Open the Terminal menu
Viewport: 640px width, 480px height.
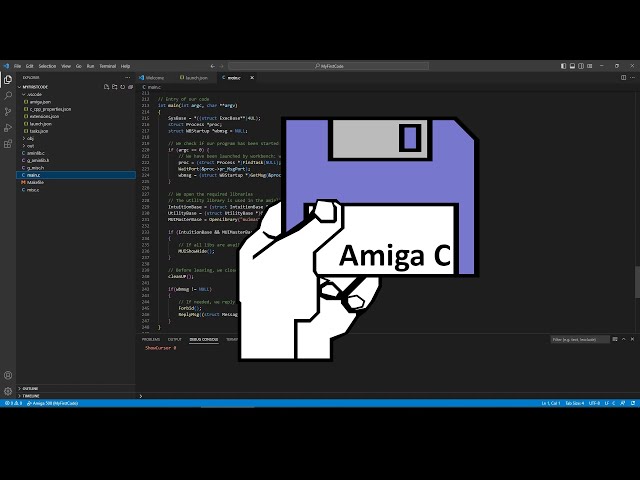click(x=108, y=66)
